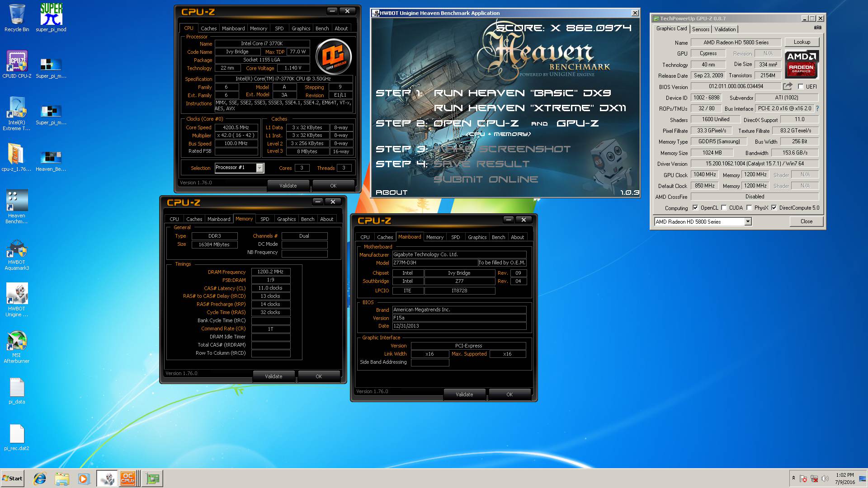Open Windows Media Player from the taskbar

(84, 479)
